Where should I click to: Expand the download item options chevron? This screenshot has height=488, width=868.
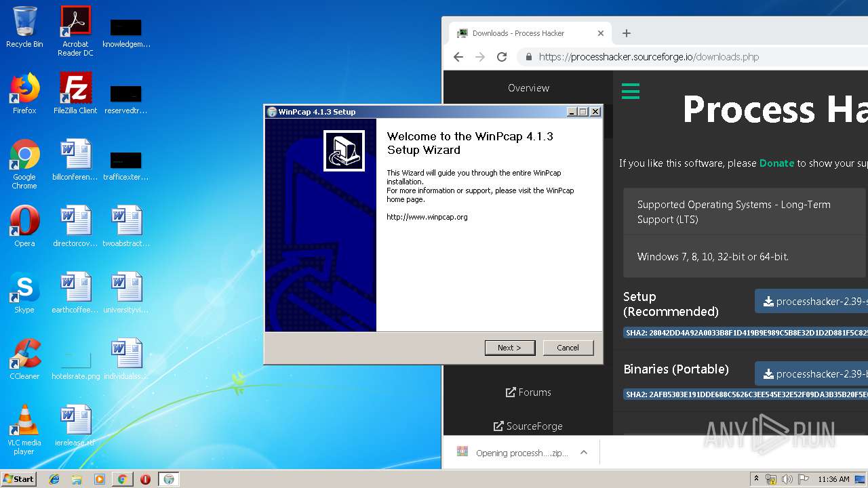[x=584, y=453]
